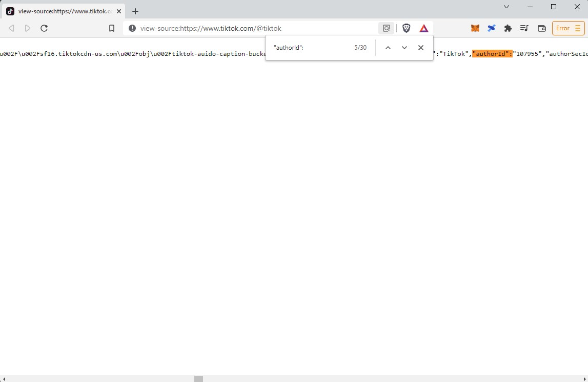
Task: Click the scrollbar right arrow
Action: (x=584, y=378)
